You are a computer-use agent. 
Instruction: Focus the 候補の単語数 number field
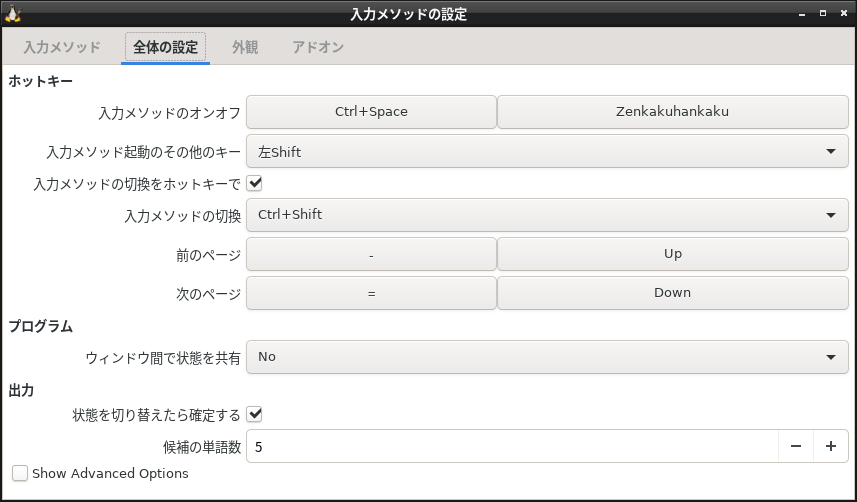[513, 446]
